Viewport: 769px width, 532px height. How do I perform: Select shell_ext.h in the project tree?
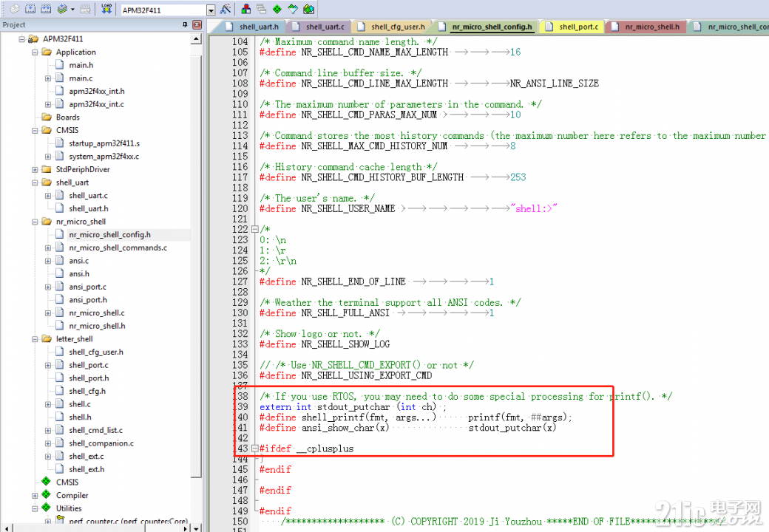[x=87, y=469]
